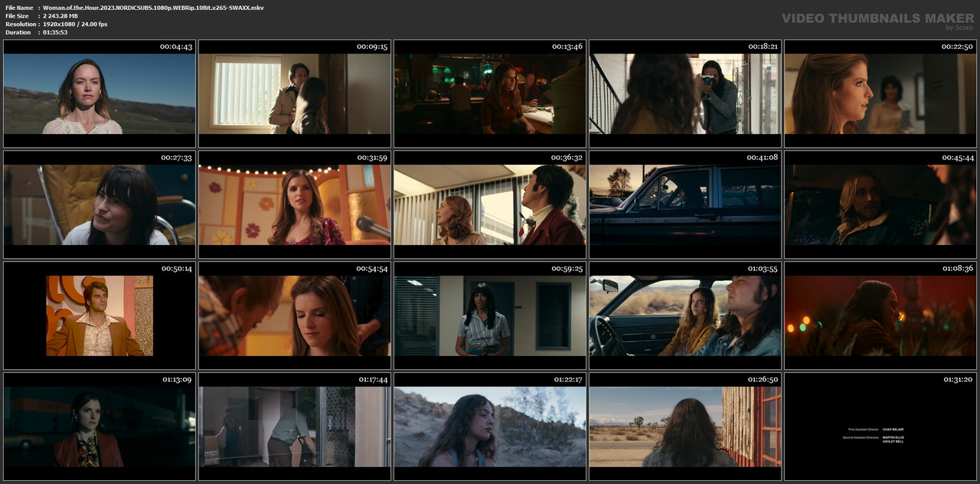
Task: Click the 00:22:50 frame thumbnail
Action: click(880, 93)
